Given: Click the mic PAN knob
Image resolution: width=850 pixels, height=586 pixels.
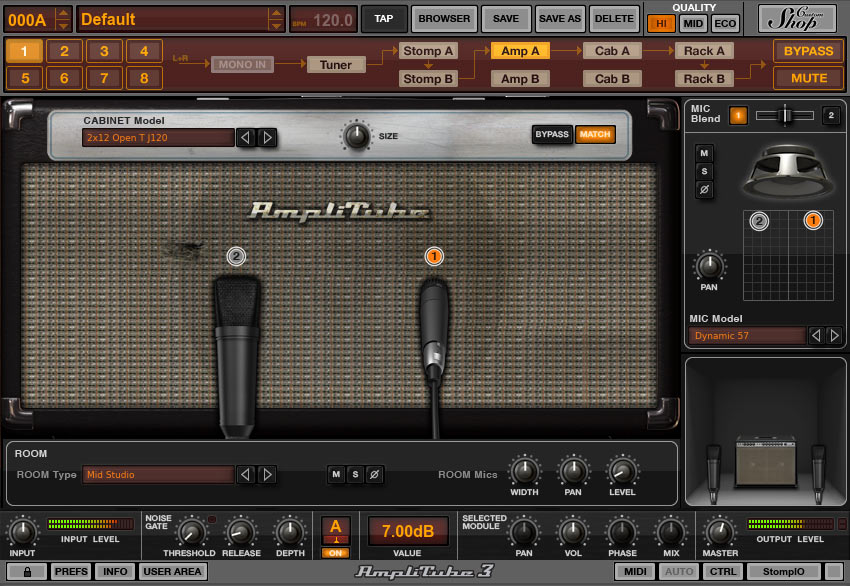Looking at the screenshot, I should pyautogui.click(x=709, y=266).
